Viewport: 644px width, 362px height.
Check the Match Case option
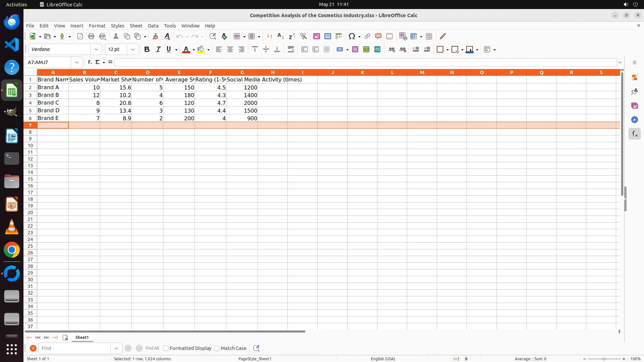pos(217,348)
